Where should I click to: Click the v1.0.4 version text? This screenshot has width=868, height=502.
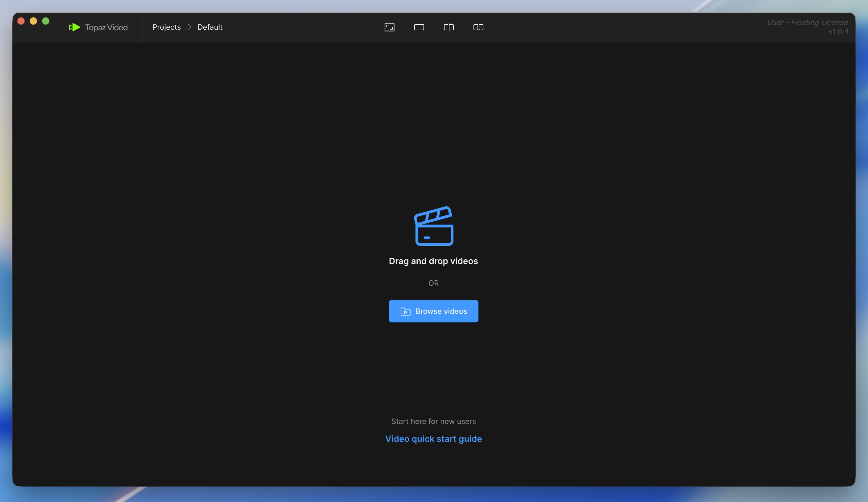tap(838, 32)
